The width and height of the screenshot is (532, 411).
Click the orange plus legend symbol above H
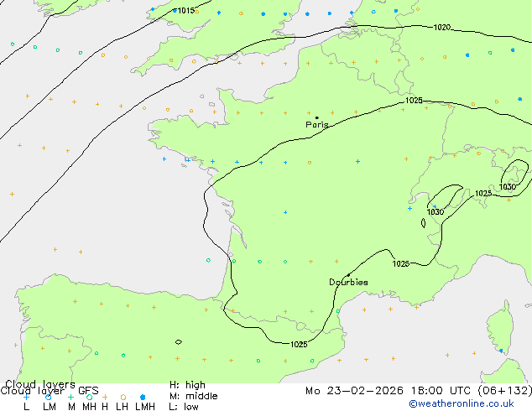[105, 397]
